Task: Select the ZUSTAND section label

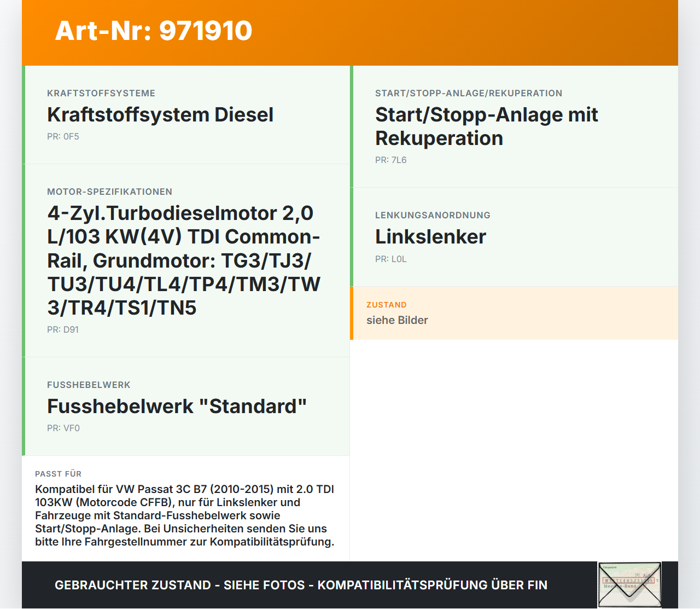Action: point(387,304)
